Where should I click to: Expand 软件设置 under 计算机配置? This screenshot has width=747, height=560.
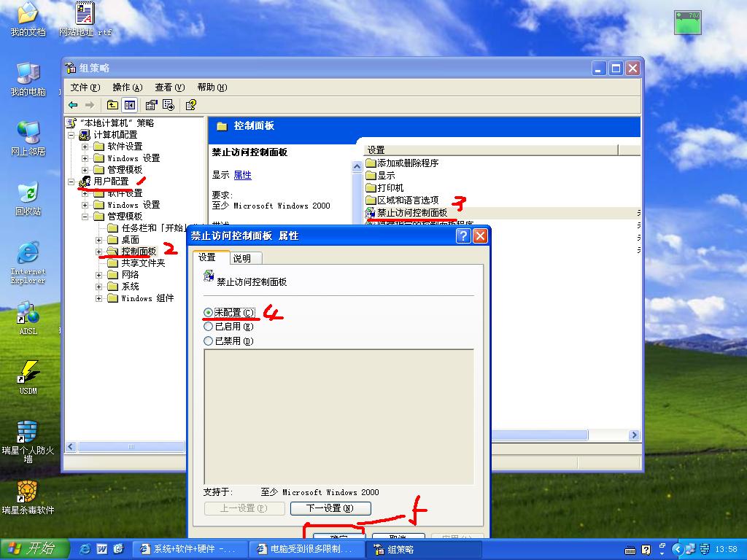click(85, 146)
